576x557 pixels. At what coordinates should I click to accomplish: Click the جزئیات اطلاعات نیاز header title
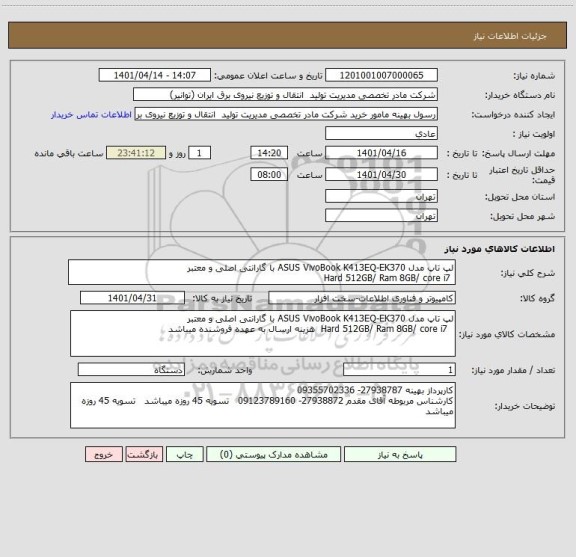[x=510, y=36]
